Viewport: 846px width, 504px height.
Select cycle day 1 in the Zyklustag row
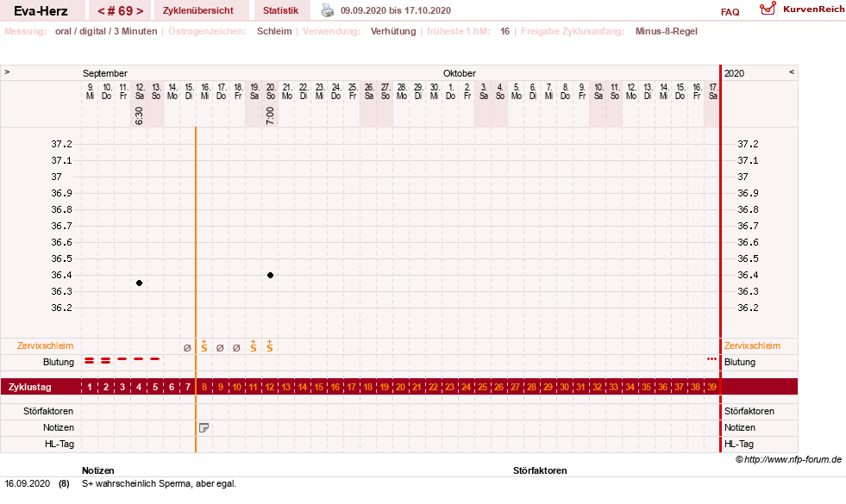(x=90, y=387)
